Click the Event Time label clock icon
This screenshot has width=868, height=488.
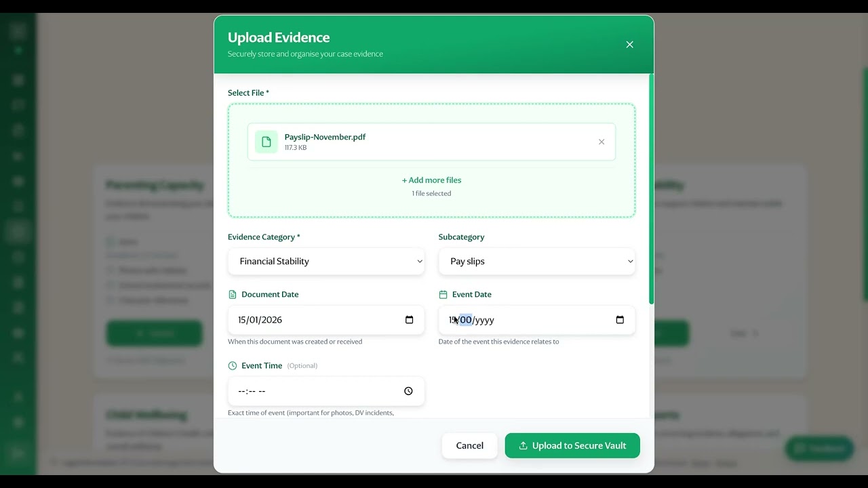click(x=233, y=366)
